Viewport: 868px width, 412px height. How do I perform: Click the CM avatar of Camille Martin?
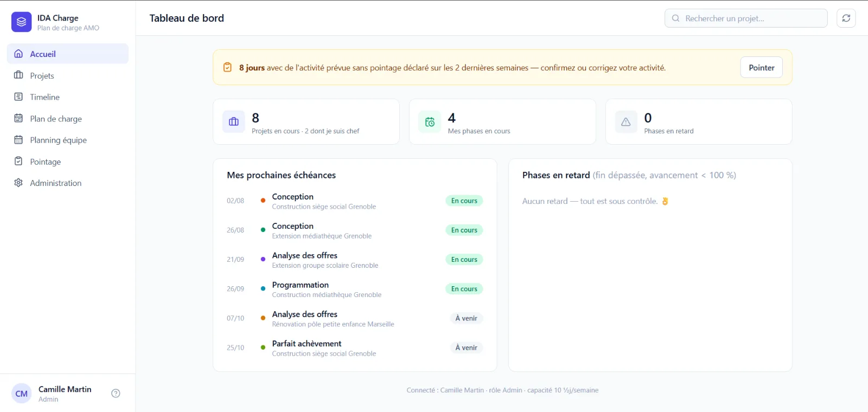[22, 394]
